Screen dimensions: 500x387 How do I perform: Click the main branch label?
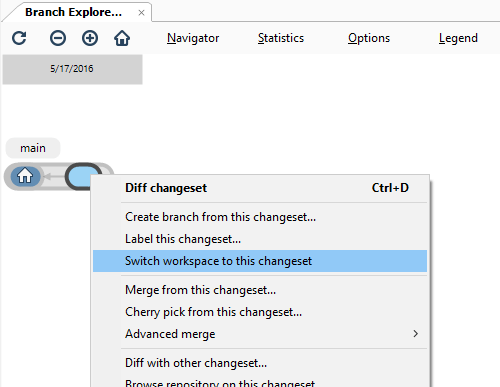point(33,148)
